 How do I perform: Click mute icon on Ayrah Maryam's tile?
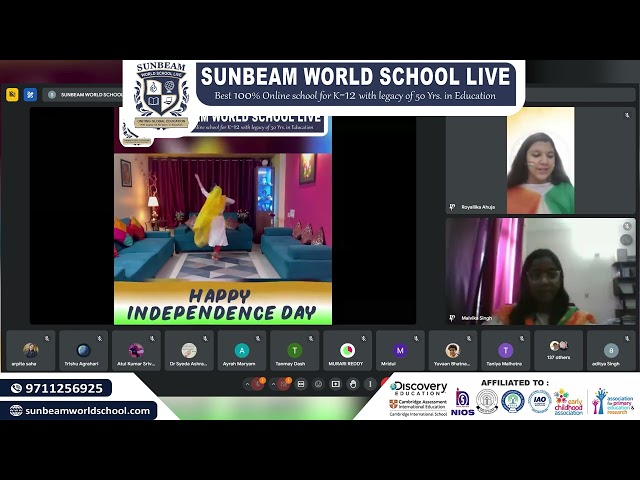[x=258, y=338]
